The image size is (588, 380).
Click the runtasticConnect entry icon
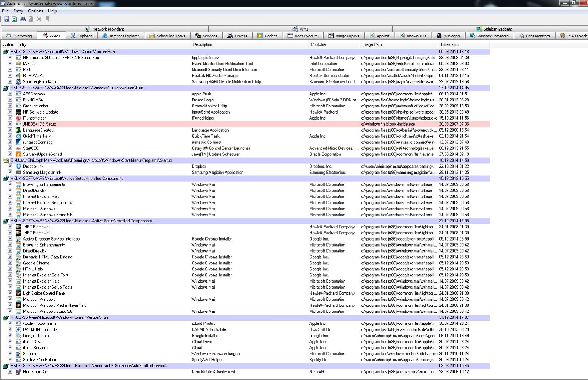click(19, 142)
